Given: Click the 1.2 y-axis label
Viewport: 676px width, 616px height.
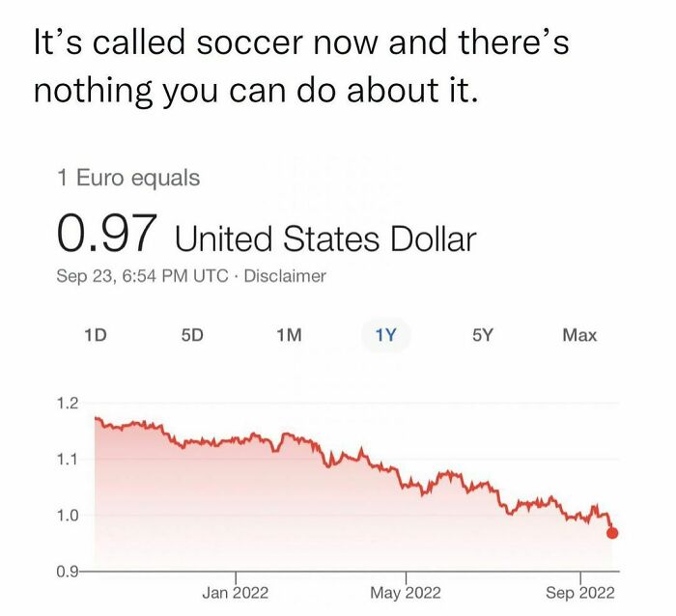Looking at the screenshot, I should coord(69,403).
